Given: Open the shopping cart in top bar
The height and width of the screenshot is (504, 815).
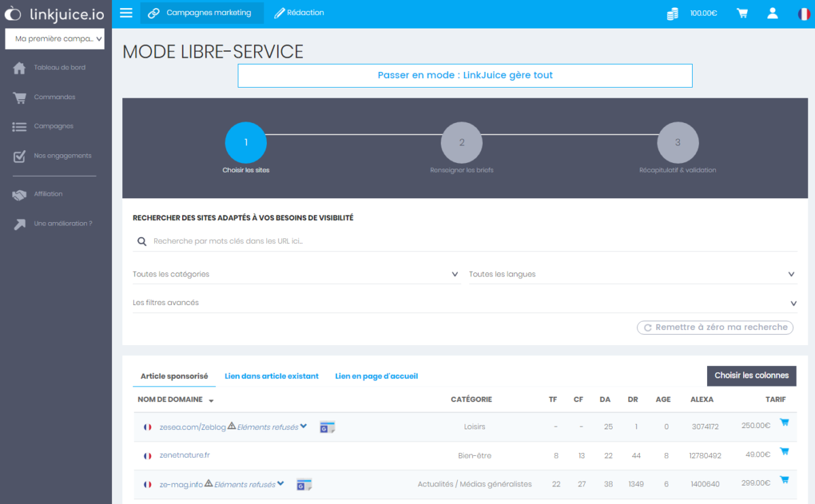Looking at the screenshot, I should tap(742, 14).
